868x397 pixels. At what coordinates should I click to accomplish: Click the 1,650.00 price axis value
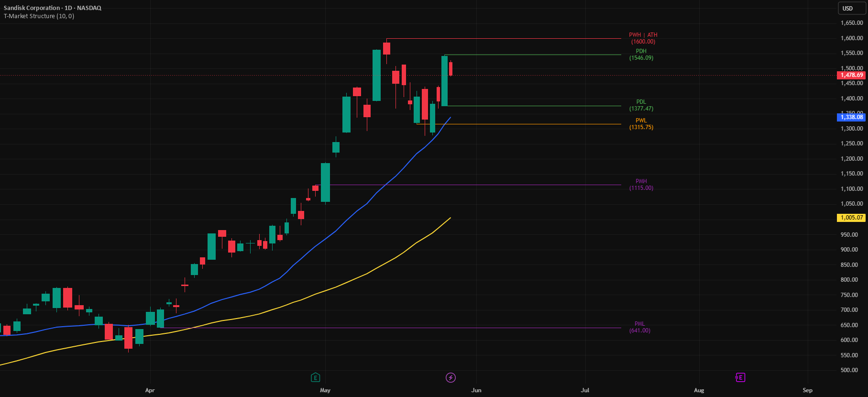pos(852,23)
